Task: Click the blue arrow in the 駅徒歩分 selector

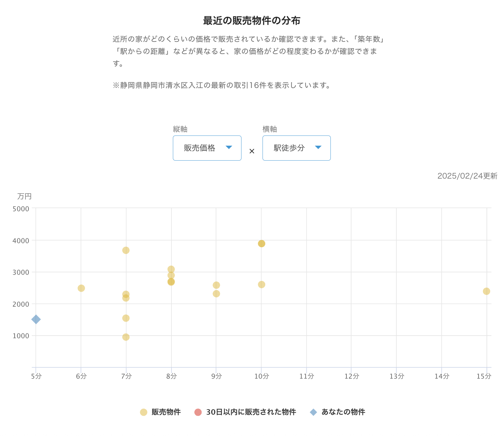Action: (x=318, y=147)
